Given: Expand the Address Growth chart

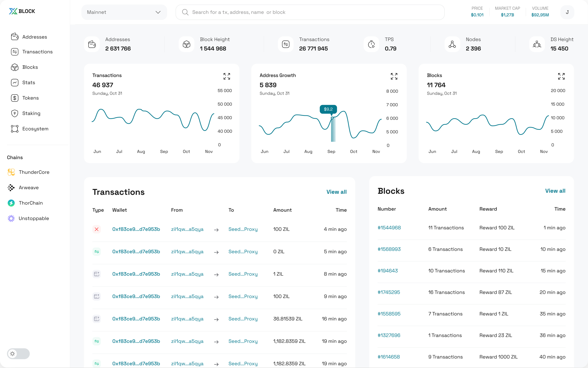Looking at the screenshot, I should pyautogui.click(x=394, y=76).
